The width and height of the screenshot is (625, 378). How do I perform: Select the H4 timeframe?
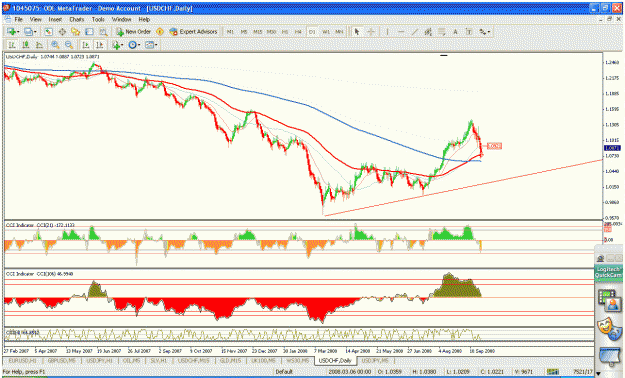(298, 32)
